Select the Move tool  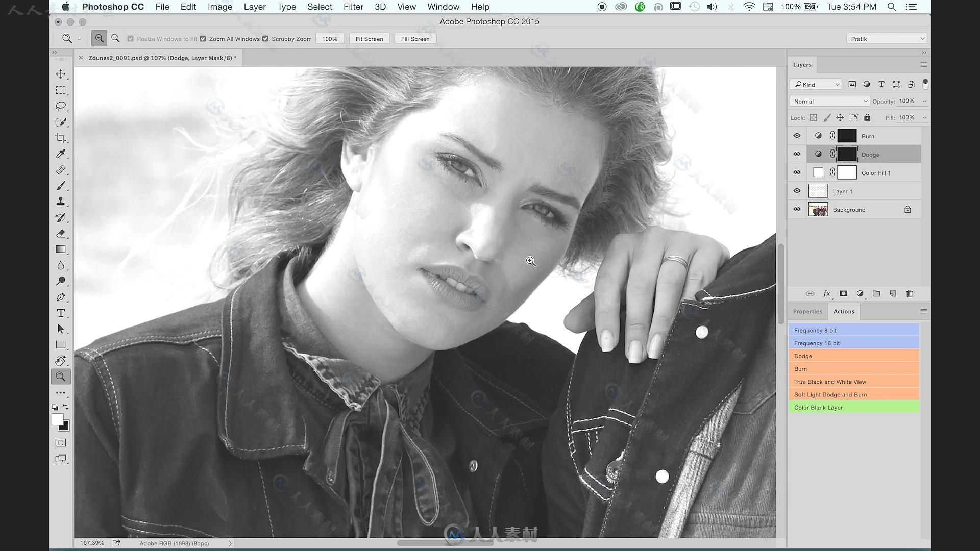[x=61, y=74]
